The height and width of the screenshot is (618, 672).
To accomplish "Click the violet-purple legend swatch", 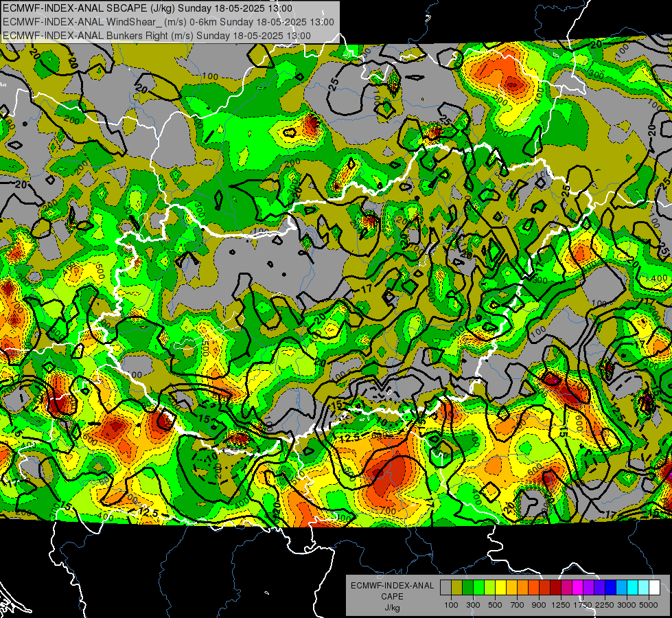I will coord(588,588).
